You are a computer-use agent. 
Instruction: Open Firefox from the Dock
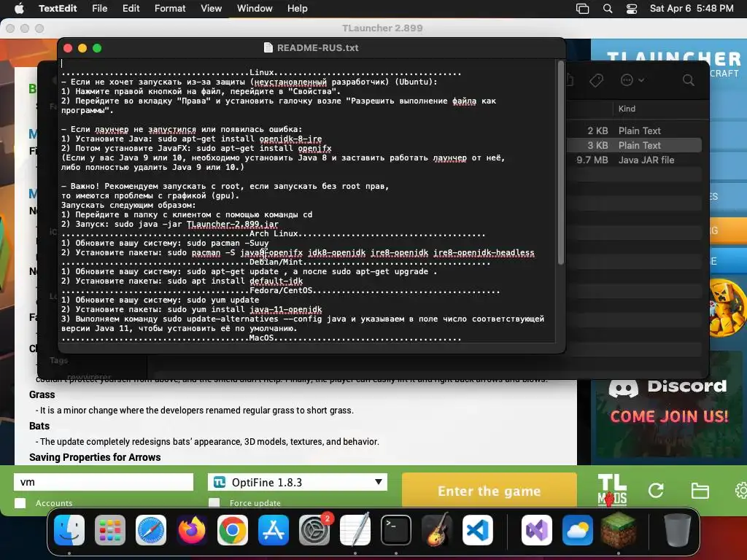[192, 530]
